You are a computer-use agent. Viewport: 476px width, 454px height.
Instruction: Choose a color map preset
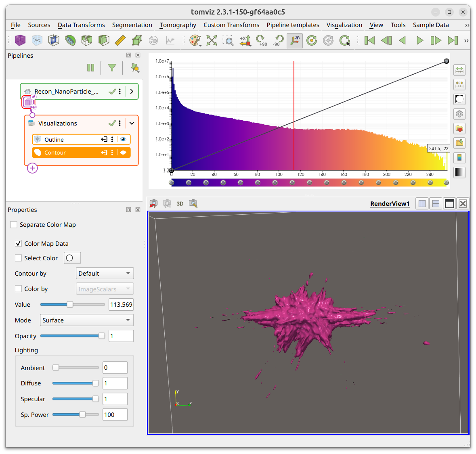[459, 129]
